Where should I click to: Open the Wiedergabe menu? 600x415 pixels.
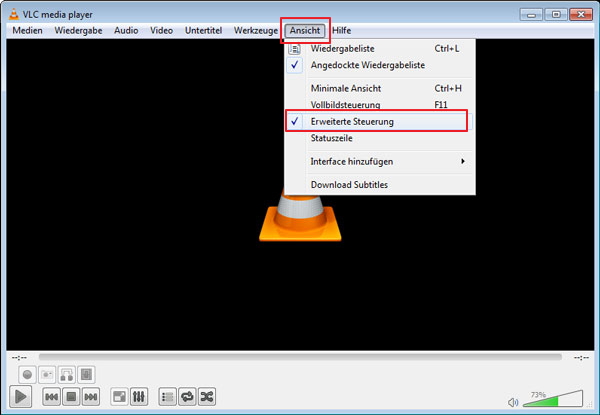pyautogui.click(x=78, y=31)
